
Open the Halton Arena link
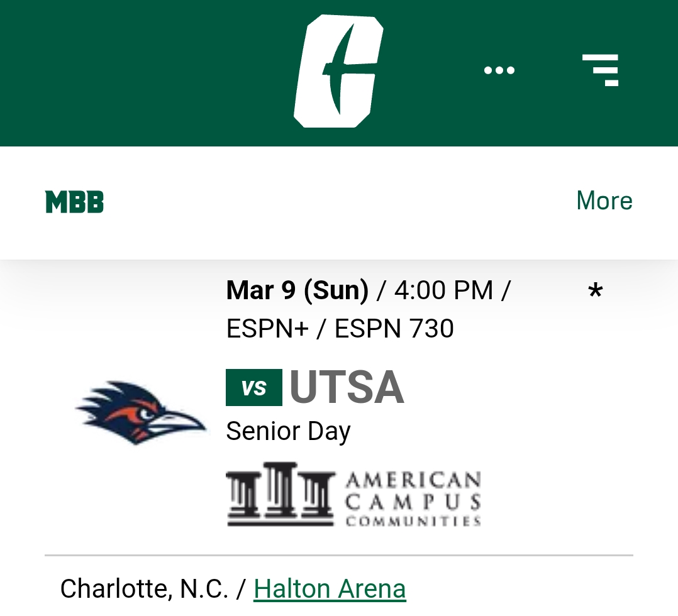[330, 589]
